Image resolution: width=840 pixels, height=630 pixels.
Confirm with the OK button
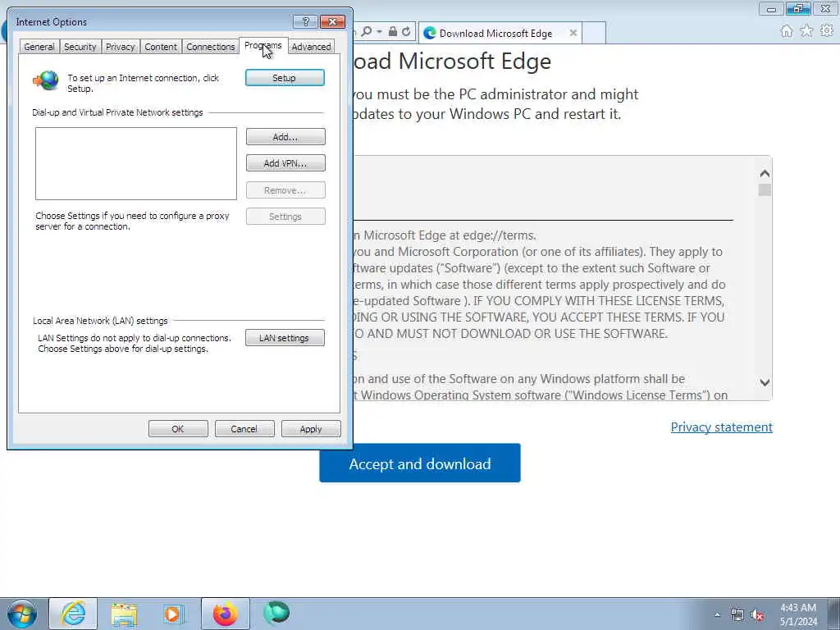click(178, 428)
